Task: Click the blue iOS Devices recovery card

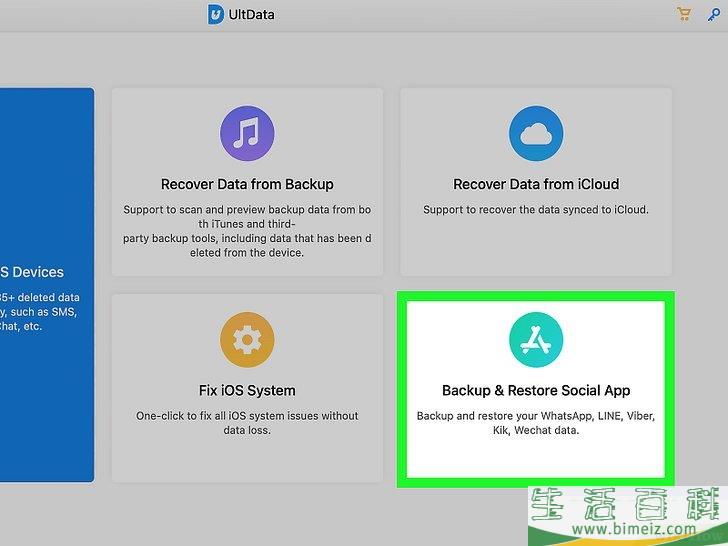Action: [47, 285]
